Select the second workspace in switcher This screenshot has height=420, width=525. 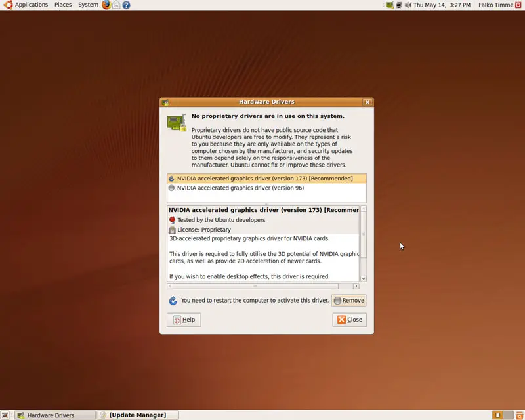click(508, 415)
